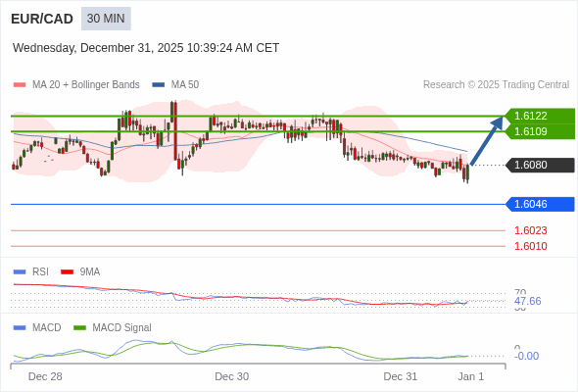Screen dimensions: 578x392
Task: Click the MACD blue legend swatch
Action: (20, 328)
